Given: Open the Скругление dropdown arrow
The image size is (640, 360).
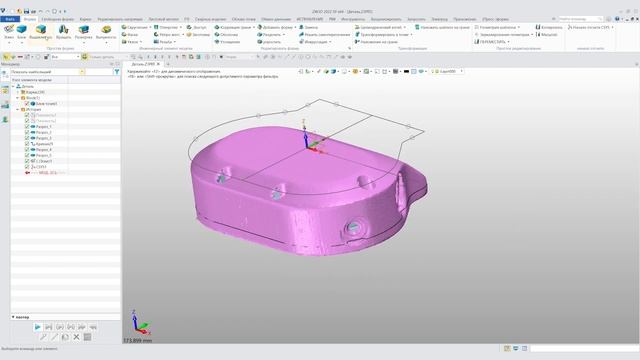Looking at the screenshot, I should click(150, 27).
